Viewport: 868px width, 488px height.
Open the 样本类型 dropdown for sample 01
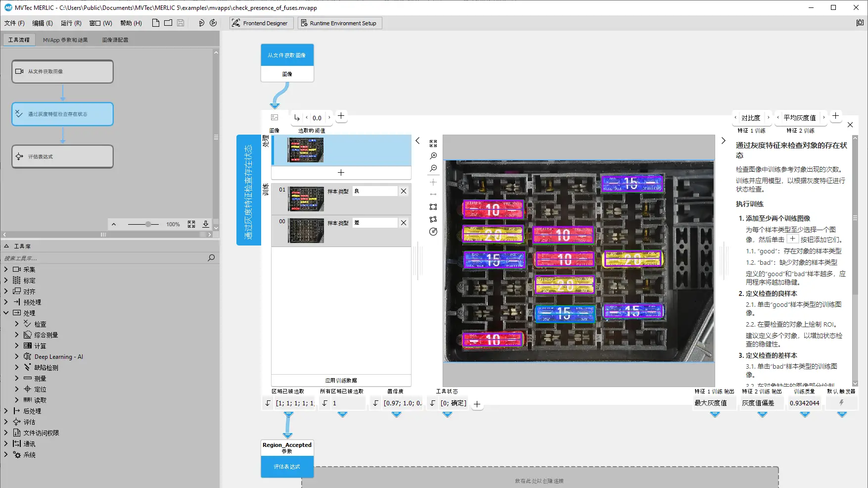(375, 191)
